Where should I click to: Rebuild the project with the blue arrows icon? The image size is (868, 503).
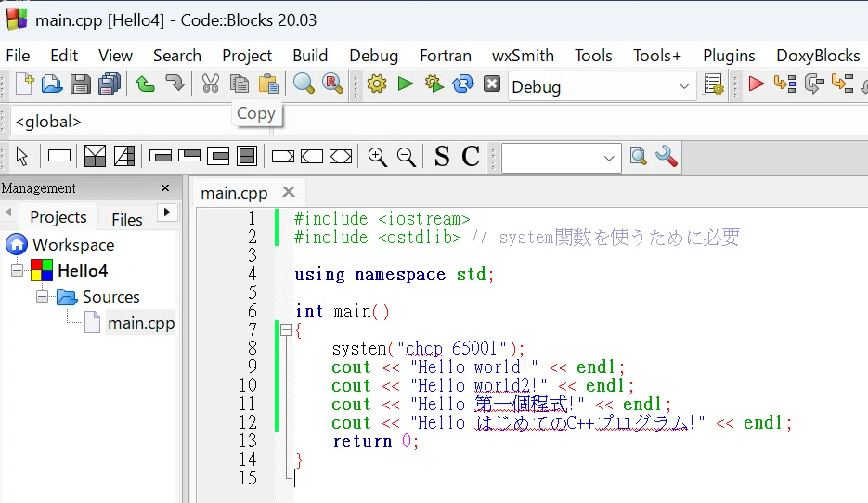point(463,84)
